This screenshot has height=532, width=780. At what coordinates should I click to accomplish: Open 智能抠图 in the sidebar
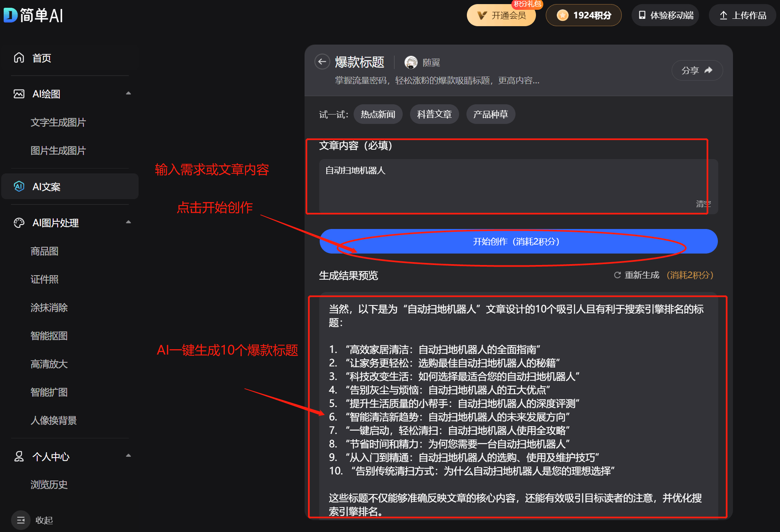point(49,336)
